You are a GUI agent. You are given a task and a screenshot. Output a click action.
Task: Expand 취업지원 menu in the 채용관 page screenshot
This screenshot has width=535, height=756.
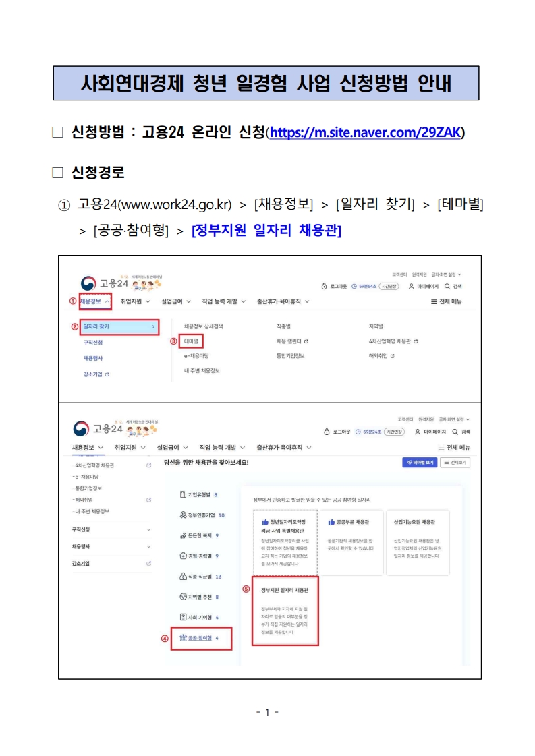point(130,448)
